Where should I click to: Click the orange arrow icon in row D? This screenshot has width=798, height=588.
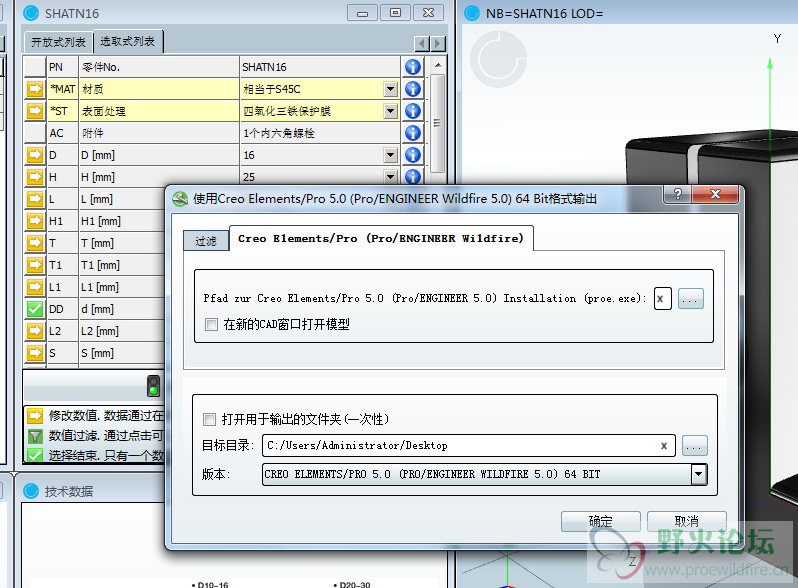pyautogui.click(x=35, y=155)
